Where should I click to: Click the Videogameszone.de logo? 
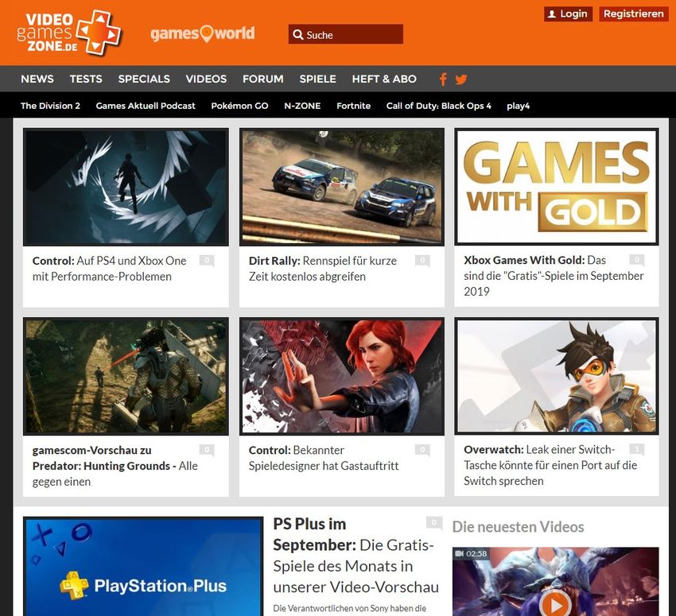[x=69, y=33]
